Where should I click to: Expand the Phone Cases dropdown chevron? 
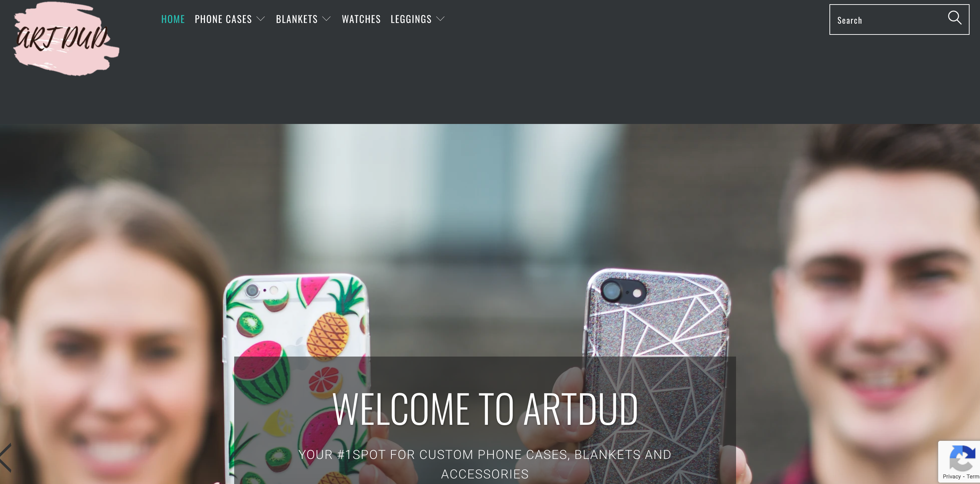coord(261,19)
